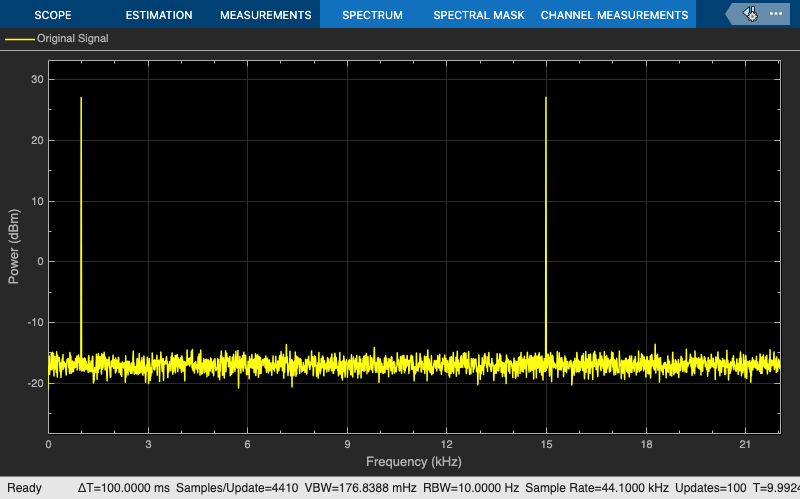The image size is (800, 499).
Task: Click the 21 tick label on frequency axis
Action: tap(745, 444)
